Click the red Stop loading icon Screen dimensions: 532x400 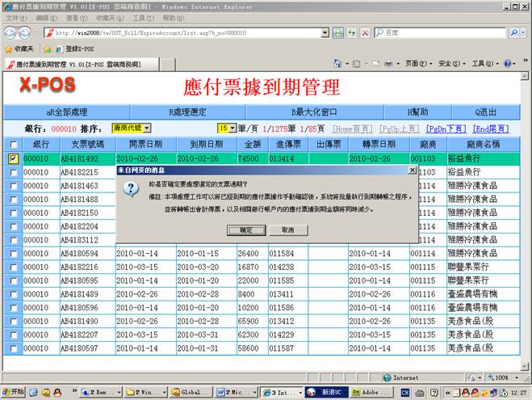pos(365,33)
